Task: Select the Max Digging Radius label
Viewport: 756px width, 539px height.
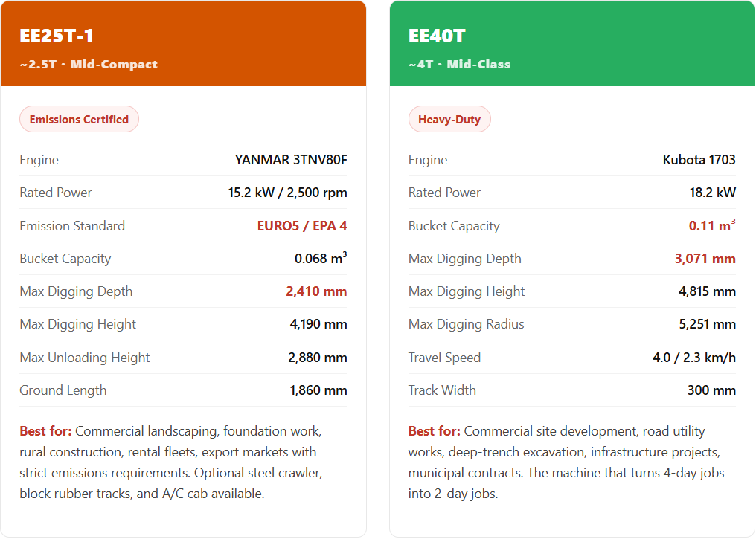Action: pyautogui.click(x=466, y=324)
